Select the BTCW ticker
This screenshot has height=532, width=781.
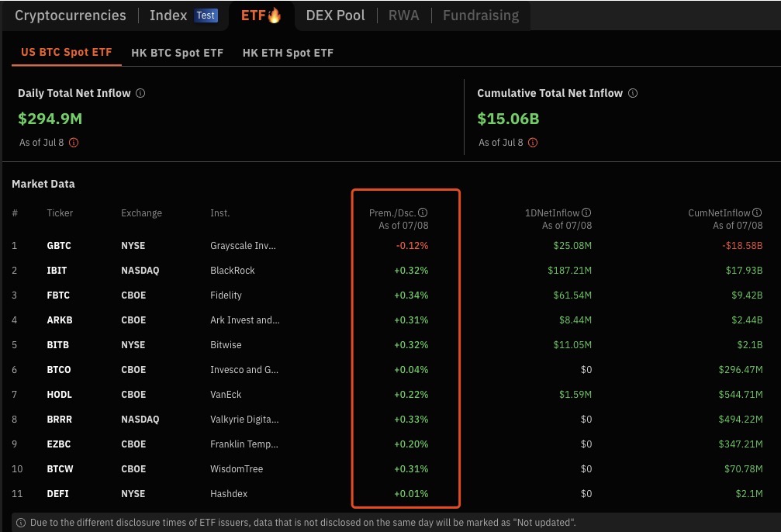[x=60, y=469]
